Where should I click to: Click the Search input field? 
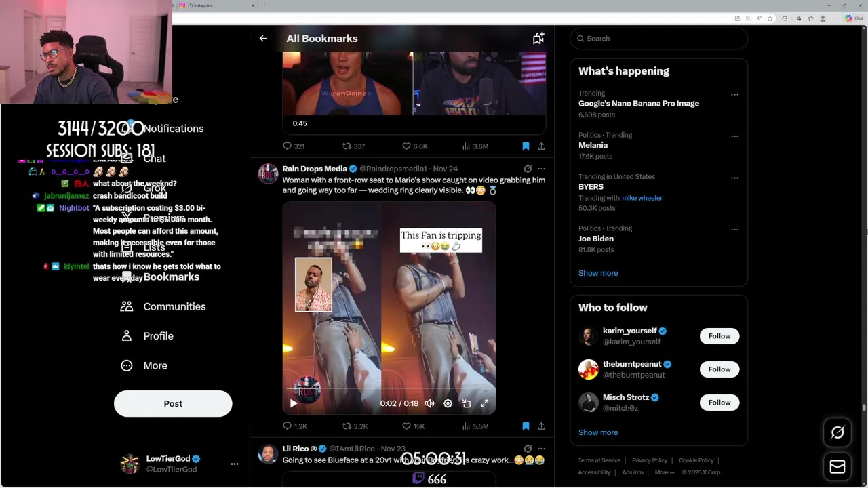[659, 39]
